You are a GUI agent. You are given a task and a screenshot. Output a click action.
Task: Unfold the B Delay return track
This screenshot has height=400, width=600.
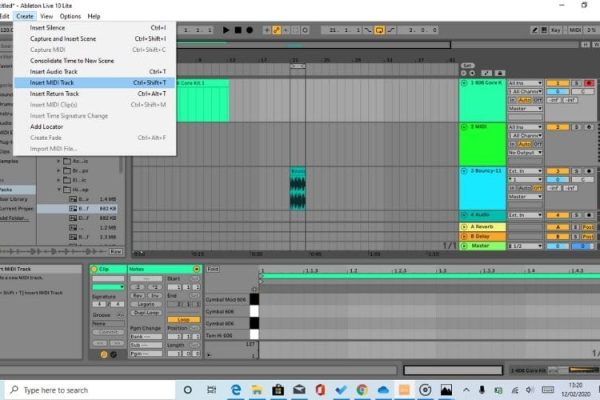(x=464, y=236)
